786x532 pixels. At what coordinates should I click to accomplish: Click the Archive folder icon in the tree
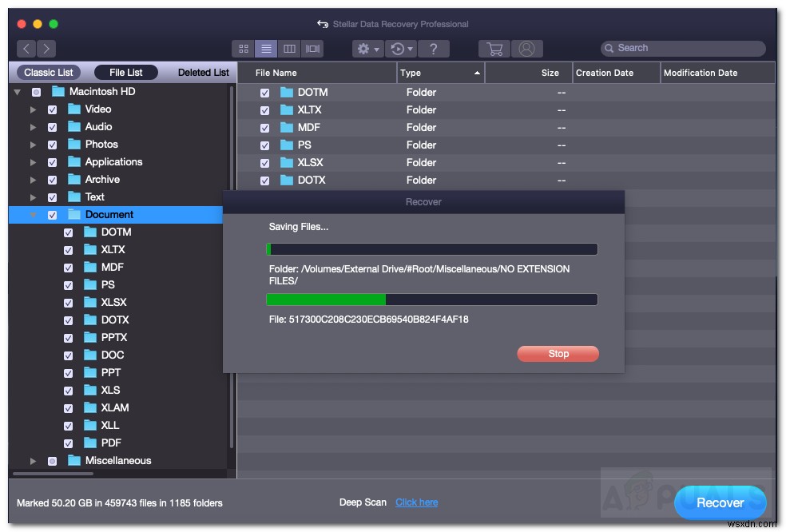point(74,179)
